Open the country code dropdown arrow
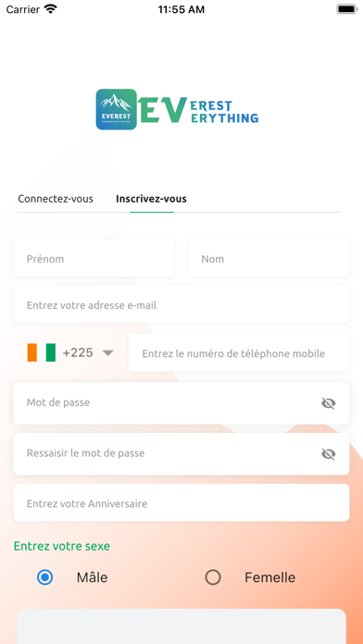Screen dimensions: 363x644 click(107, 353)
